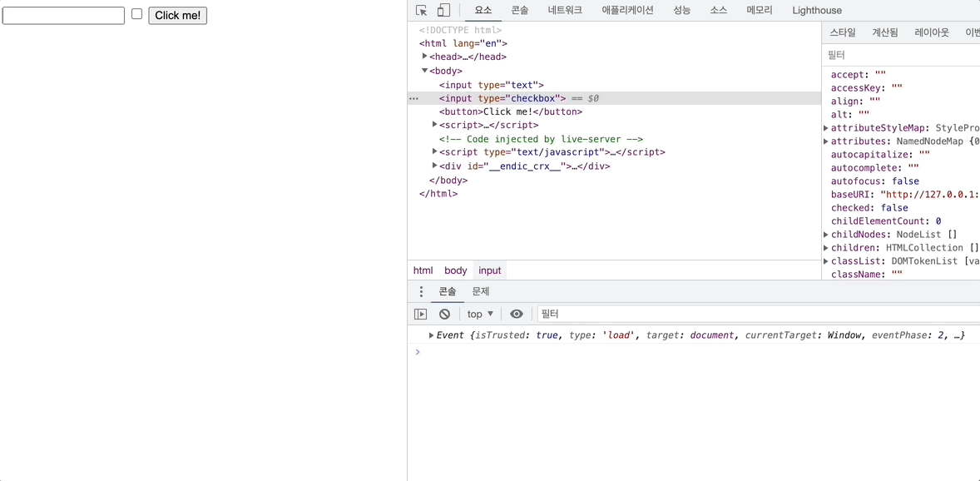Switch to the 요소 tab
This screenshot has height=481, width=980.
[x=483, y=10]
